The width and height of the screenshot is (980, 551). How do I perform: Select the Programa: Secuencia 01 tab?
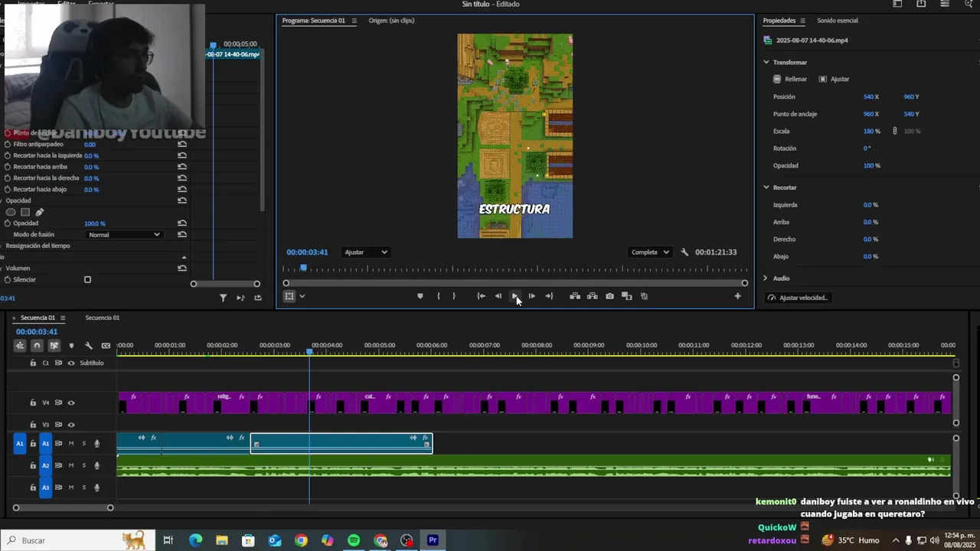(x=313, y=21)
